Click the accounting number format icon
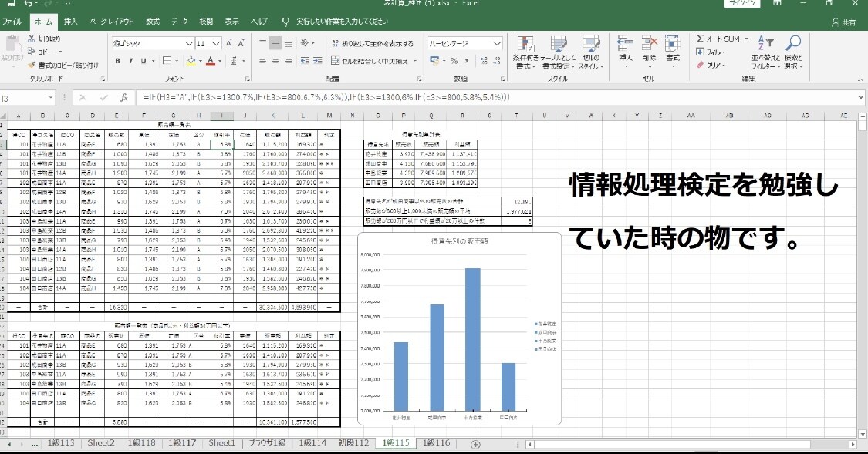Viewport: 868px width, 454px height. pyautogui.click(x=434, y=61)
